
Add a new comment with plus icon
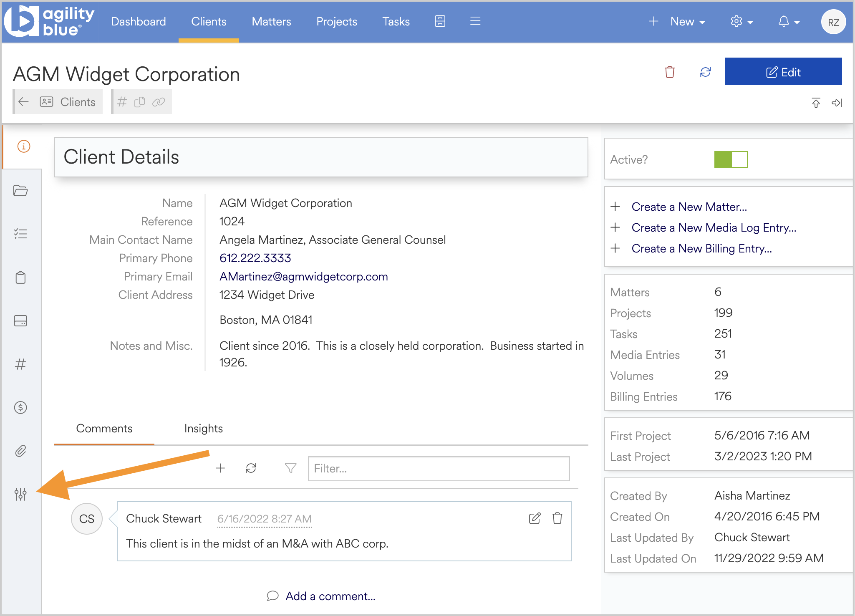click(220, 468)
